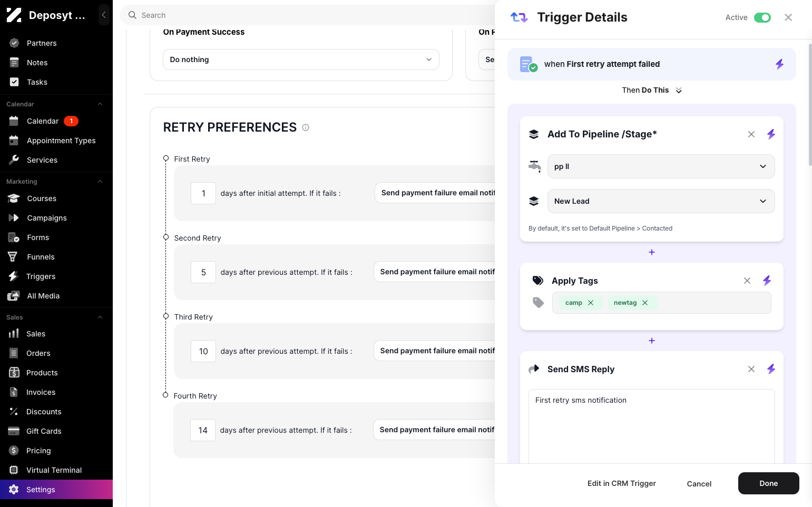Image resolution: width=812 pixels, height=507 pixels.
Task: Edit Second Retry days value
Action: [203, 272]
